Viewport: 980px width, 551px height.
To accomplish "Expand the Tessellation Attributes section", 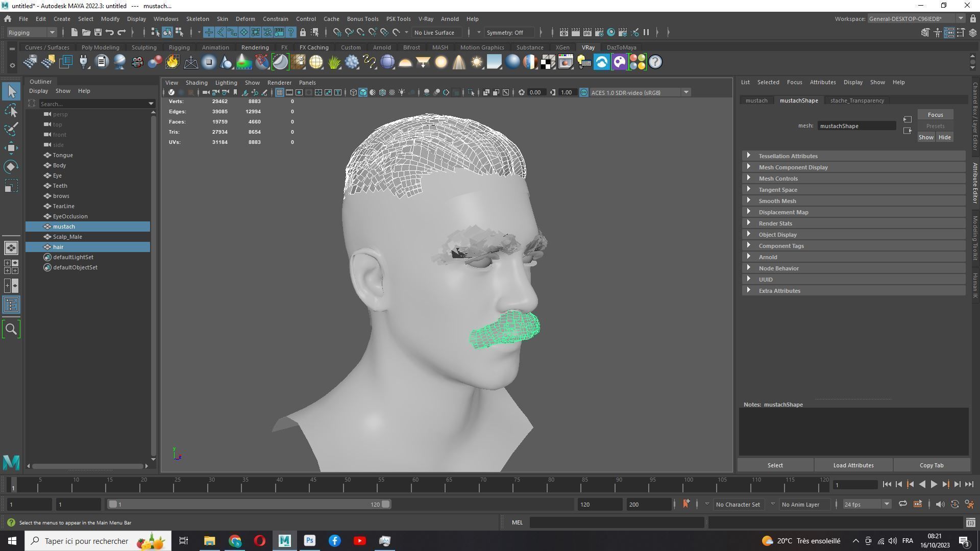I will 853,156.
